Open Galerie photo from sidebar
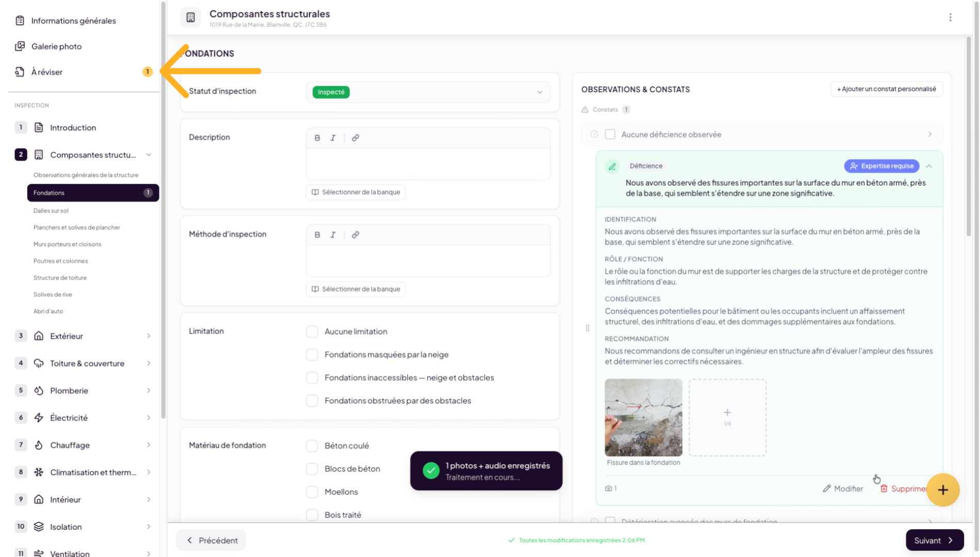Screen dimensions: 980x557 pos(56,46)
